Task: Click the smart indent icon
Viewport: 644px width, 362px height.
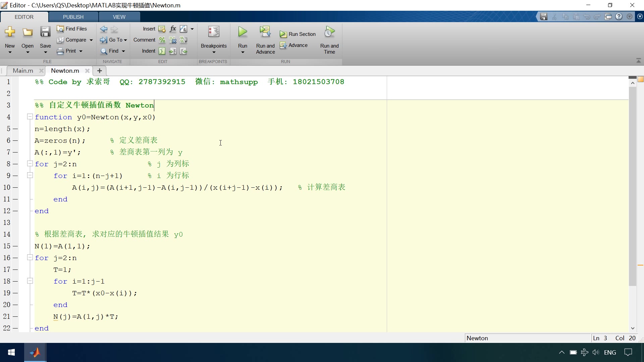Action: click(x=162, y=51)
